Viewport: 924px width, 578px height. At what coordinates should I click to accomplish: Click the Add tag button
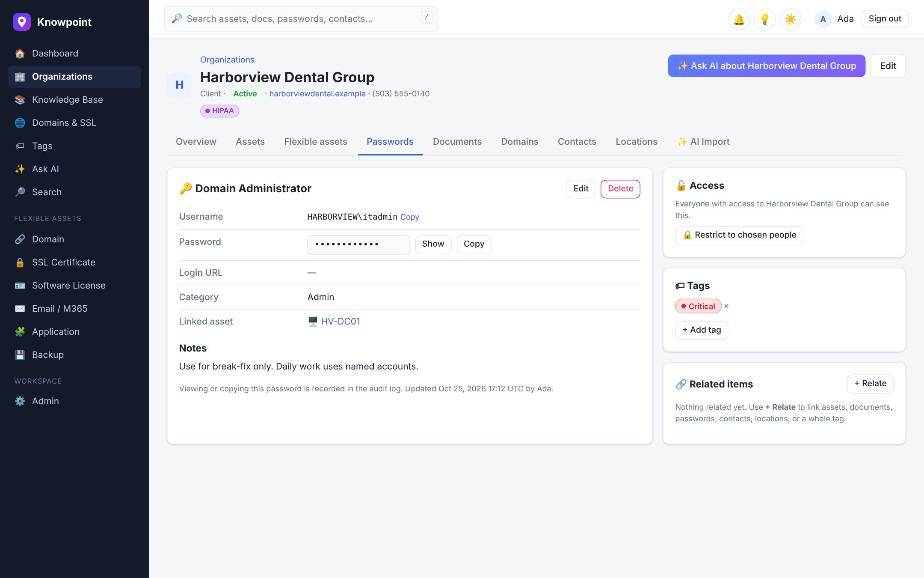click(702, 330)
